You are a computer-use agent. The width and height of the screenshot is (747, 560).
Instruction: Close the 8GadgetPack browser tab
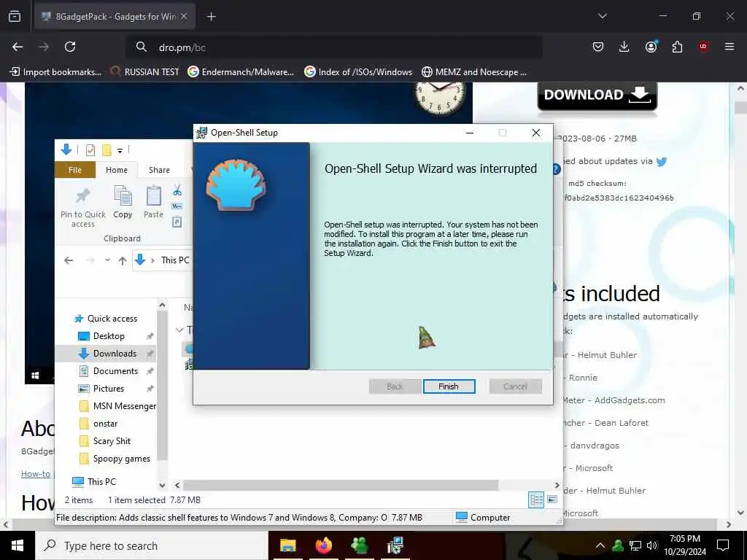[x=184, y=16]
